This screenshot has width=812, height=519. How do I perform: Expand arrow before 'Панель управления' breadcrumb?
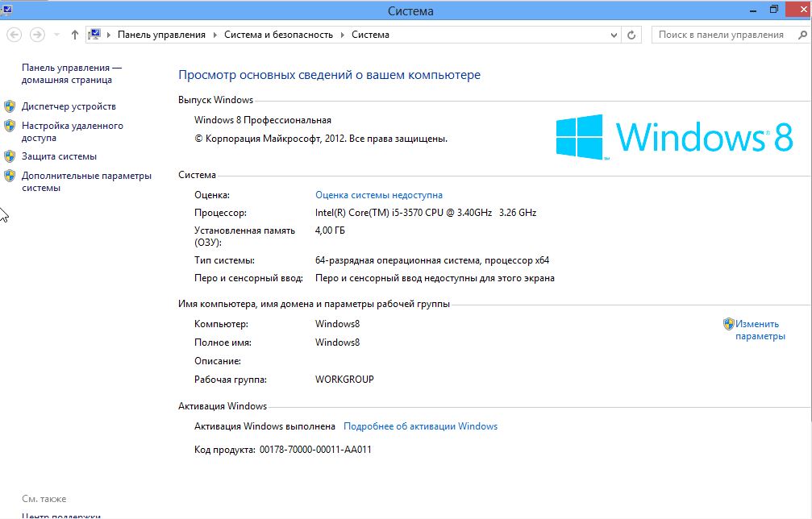coord(109,35)
